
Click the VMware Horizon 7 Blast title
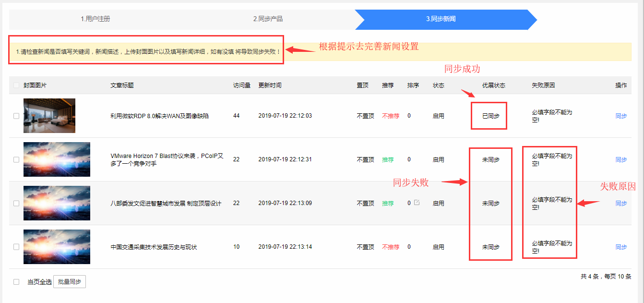(167, 159)
